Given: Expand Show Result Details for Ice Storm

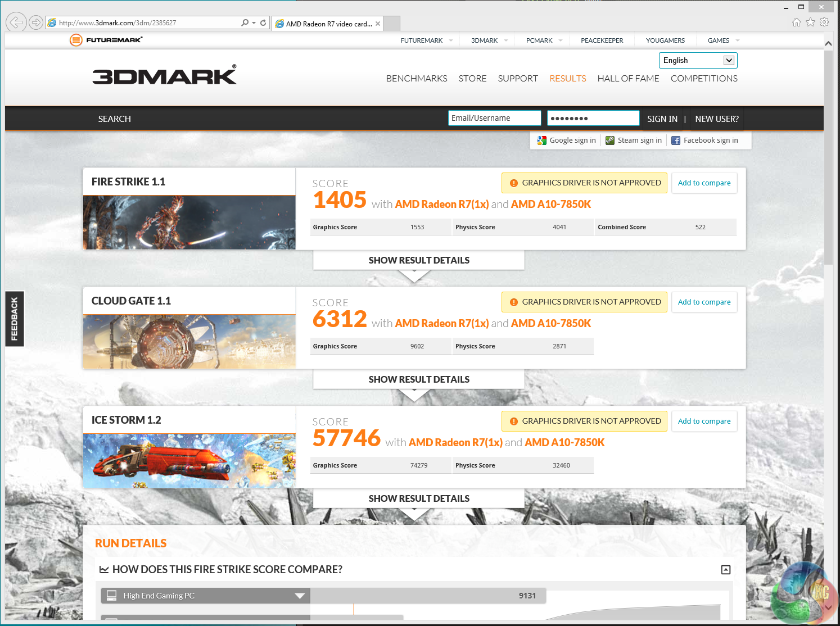Looking at the screenshot, I should pyautogui.click(x=419, y=498).
